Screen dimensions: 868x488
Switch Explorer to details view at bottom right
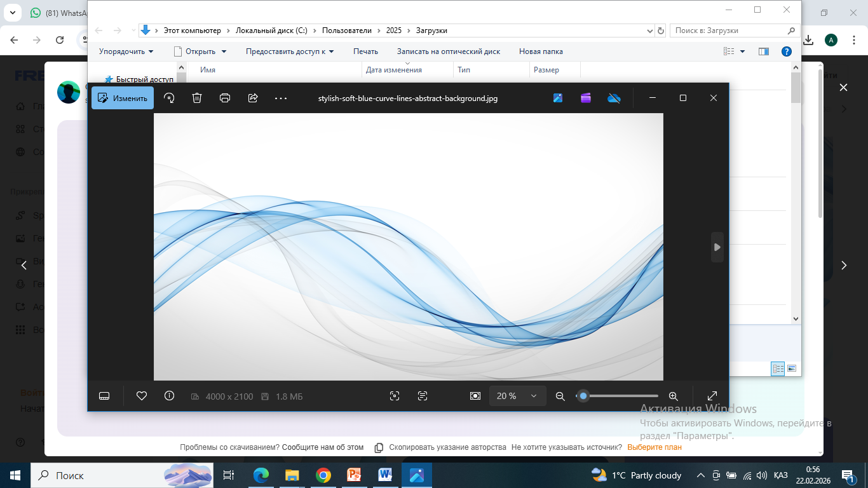tap(778, 368)
